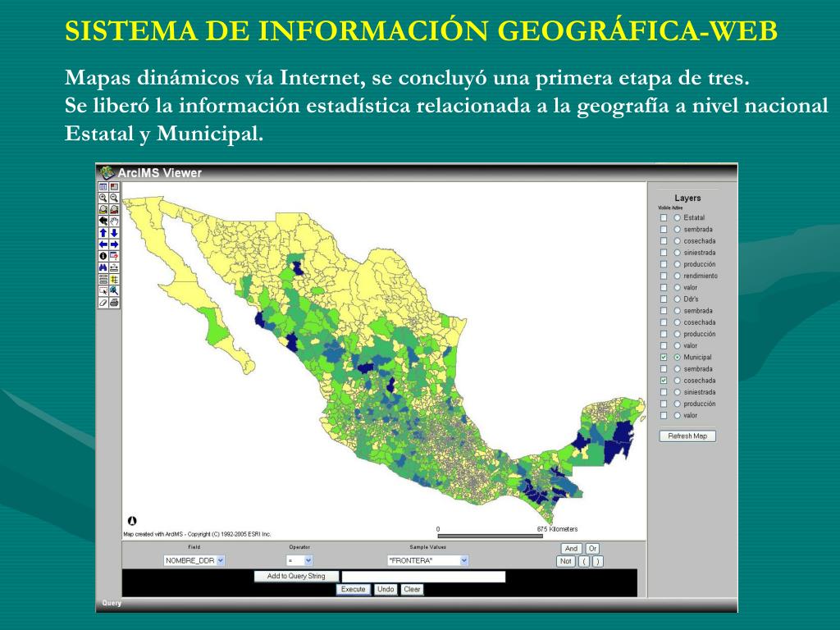Enable visibility checkbox for Estatal layer
Screen dimensions: 840x630
click(664, 218)
